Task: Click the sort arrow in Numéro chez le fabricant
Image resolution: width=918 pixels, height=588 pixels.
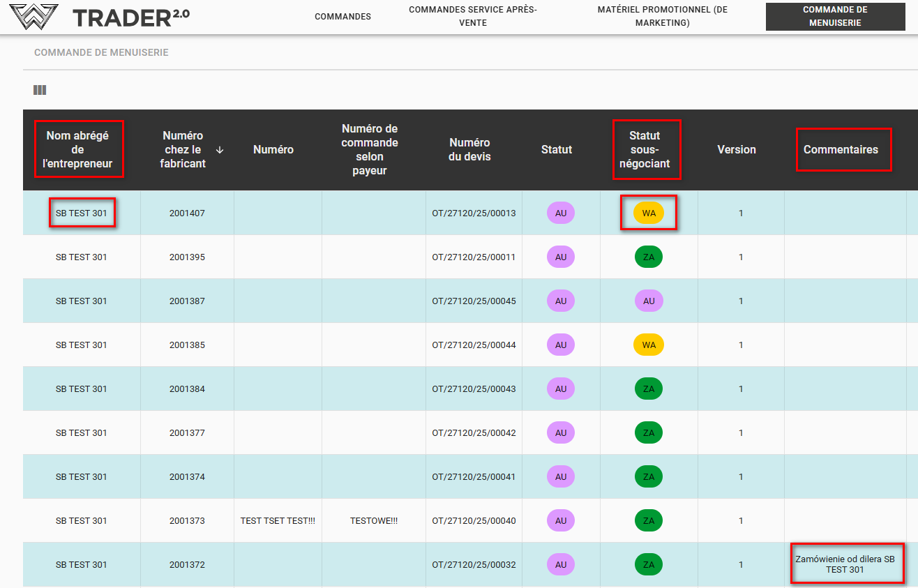Action: (220, 149)
